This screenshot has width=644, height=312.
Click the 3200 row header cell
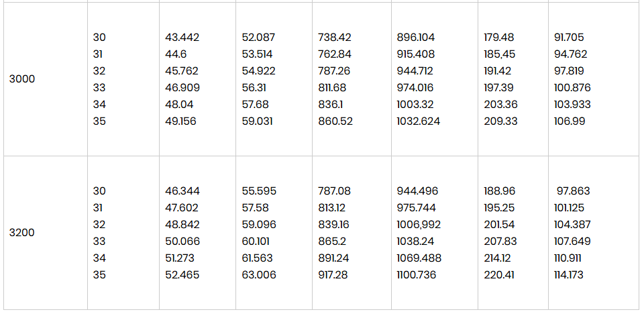click(46, 233)
